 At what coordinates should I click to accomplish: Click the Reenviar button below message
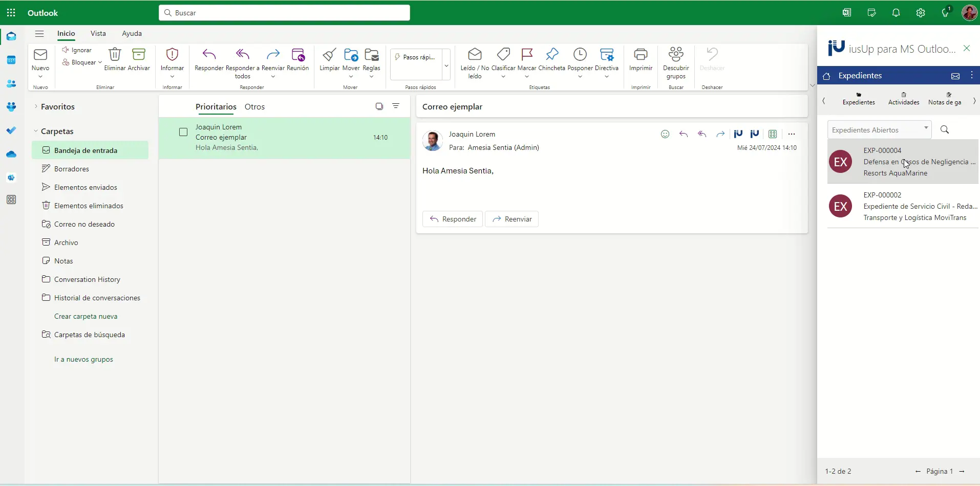[512, 219]
